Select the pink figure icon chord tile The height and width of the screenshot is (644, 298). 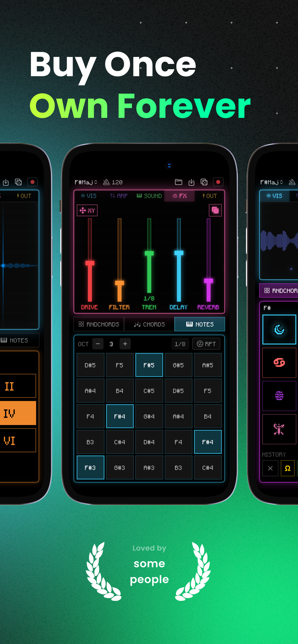click(x=279, y=429)
